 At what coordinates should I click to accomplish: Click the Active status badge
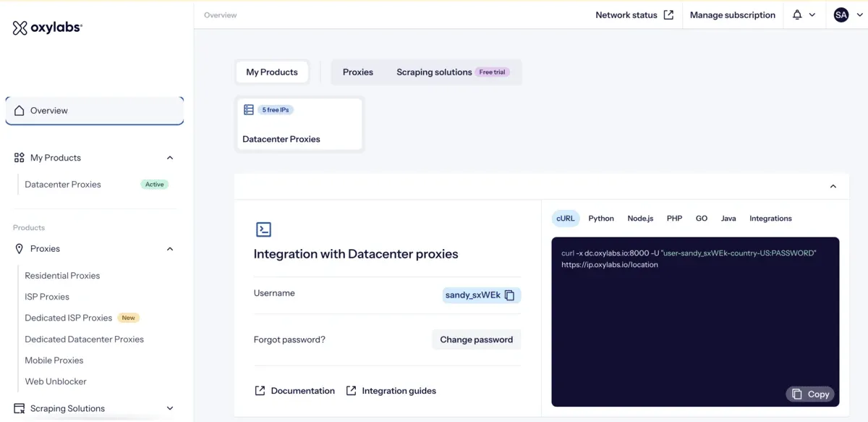click(155, 185)
